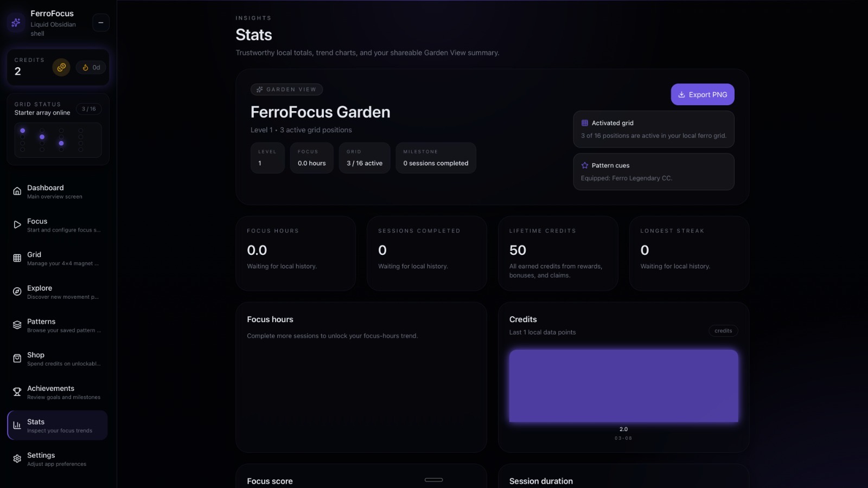Click the Pattern cues card
The height and width of the screenshot is (488, 868).
653,171
